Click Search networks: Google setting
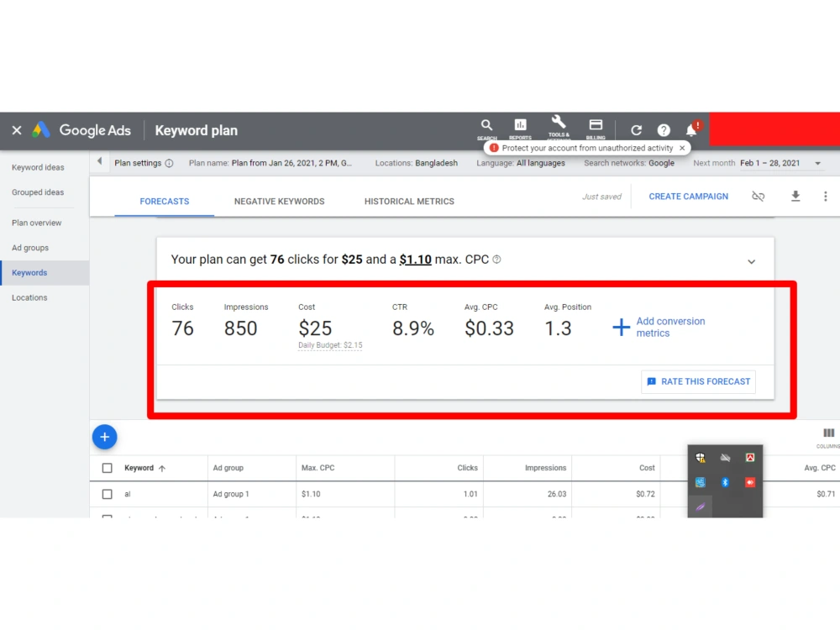The height and width of the screenshot is (630, 840). (x=629, y=164)
